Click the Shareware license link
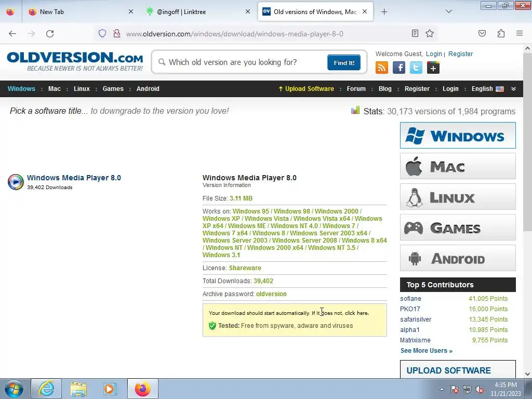 [245, 268]
